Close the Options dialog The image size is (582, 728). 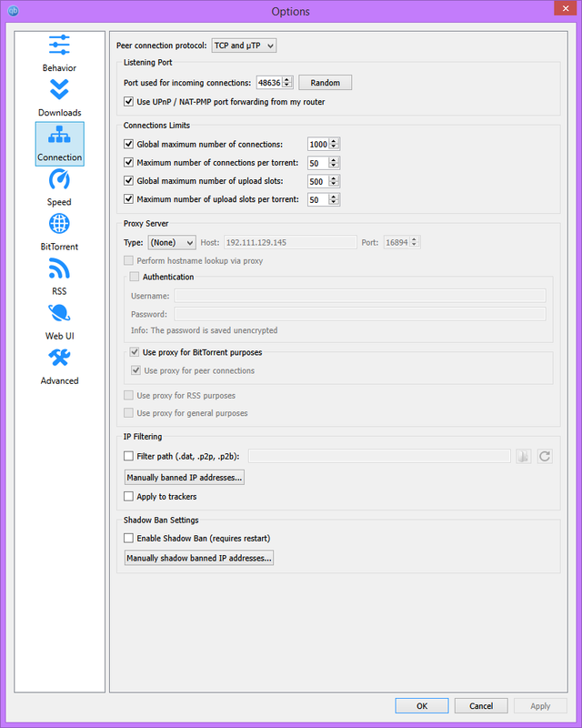coord(566,8)
